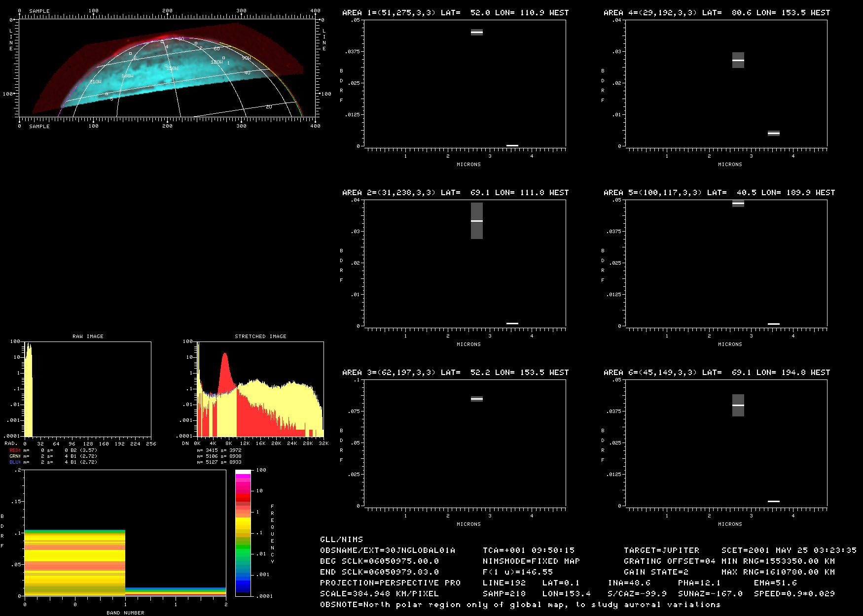Click the AREA 3 plot title
This screenshot has height=616, width=863.
pyautogui.click(x=455, y=373)
